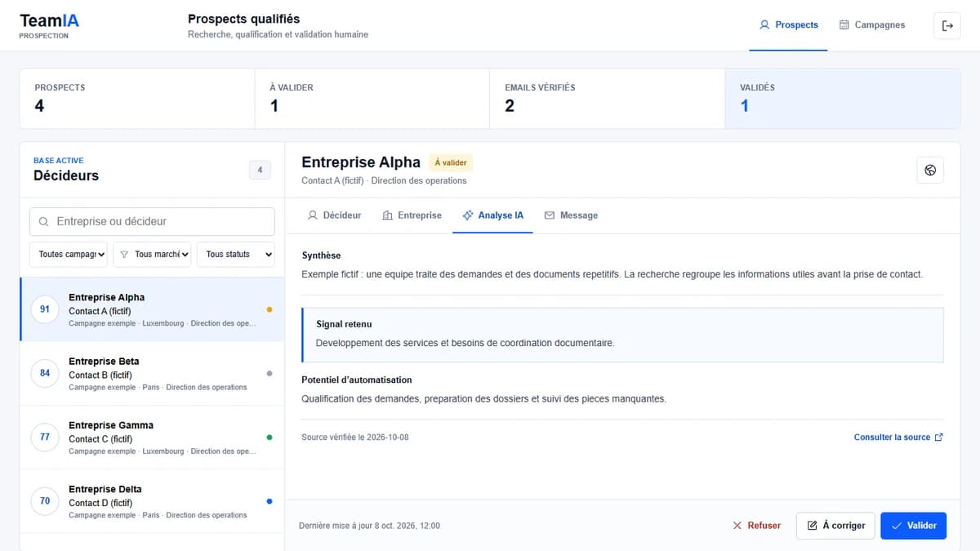The height and width of the screenshot is (551, 980).
Task: Click the TeamIA logo
Action: 49,25
